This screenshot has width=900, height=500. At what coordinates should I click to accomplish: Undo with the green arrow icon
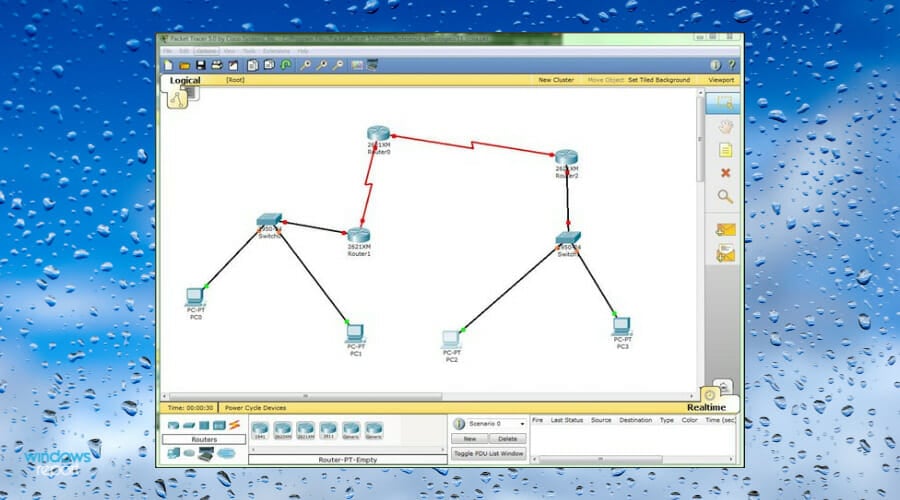(285, 65)
